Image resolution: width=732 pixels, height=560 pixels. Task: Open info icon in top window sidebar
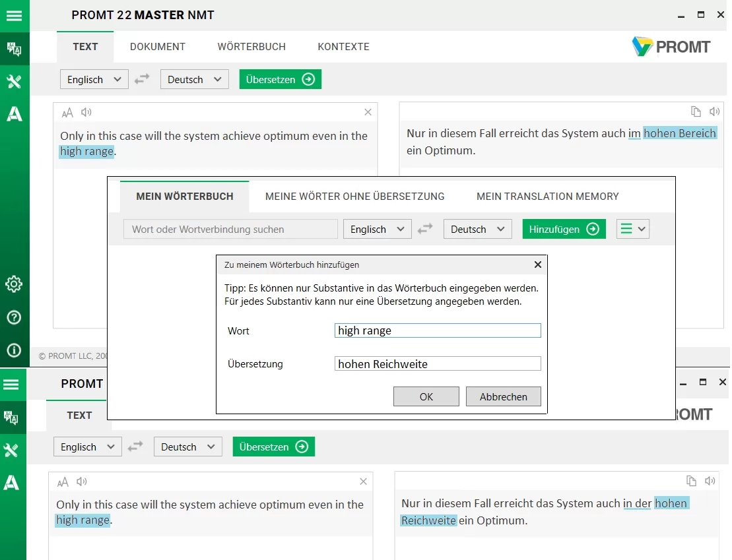pos(14,350)
